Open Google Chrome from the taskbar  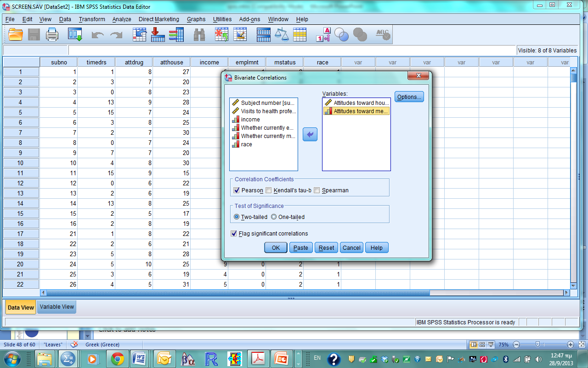tap(117, 359)
